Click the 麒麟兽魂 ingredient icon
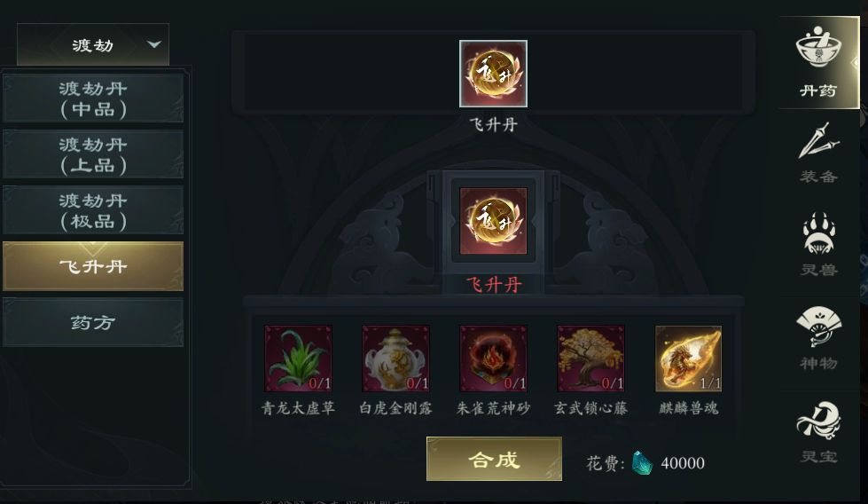This screenshot has width=868, height=504. pyautogui.click(x=688, y=358)
